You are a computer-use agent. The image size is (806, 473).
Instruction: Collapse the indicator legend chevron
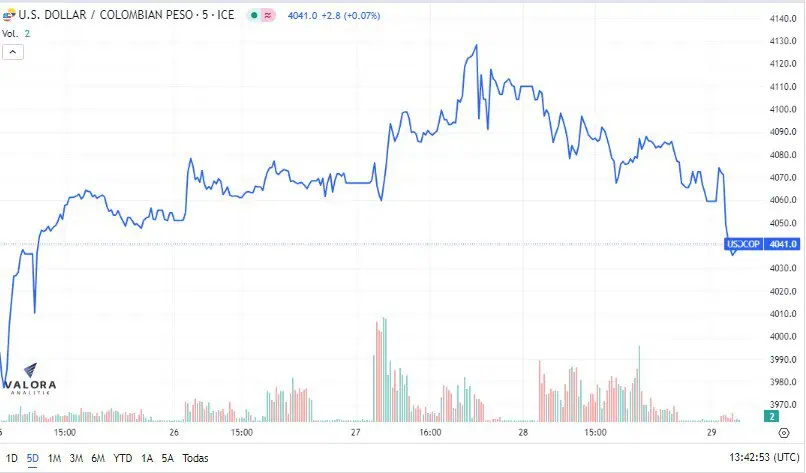[x=13, y=52]
